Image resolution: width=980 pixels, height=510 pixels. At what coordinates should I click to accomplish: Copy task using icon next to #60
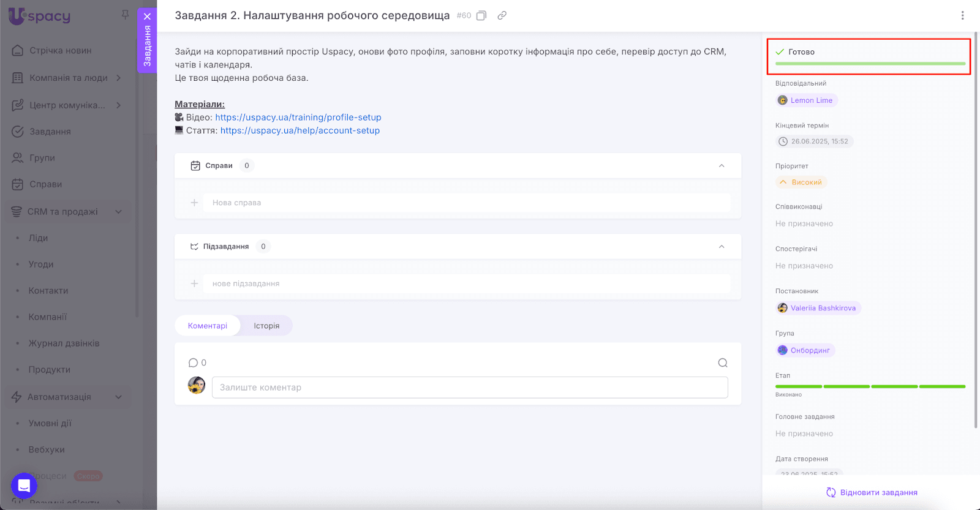481,15
